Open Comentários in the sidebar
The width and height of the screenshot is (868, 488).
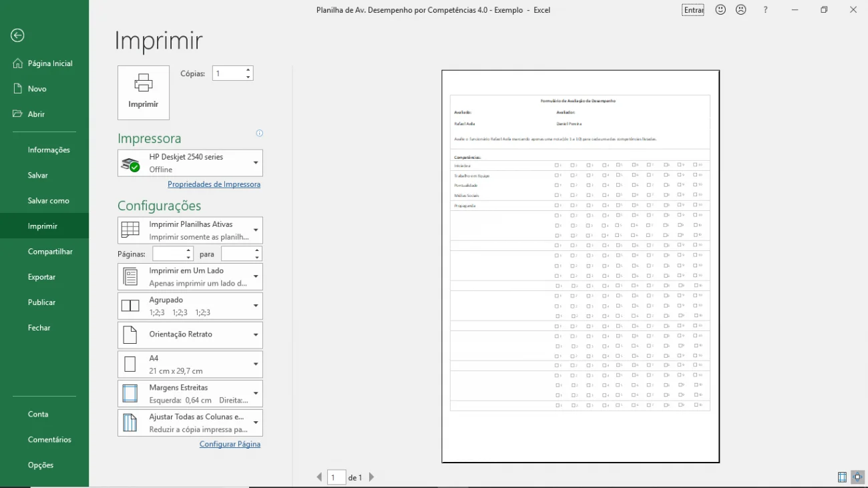click(44, 439)
